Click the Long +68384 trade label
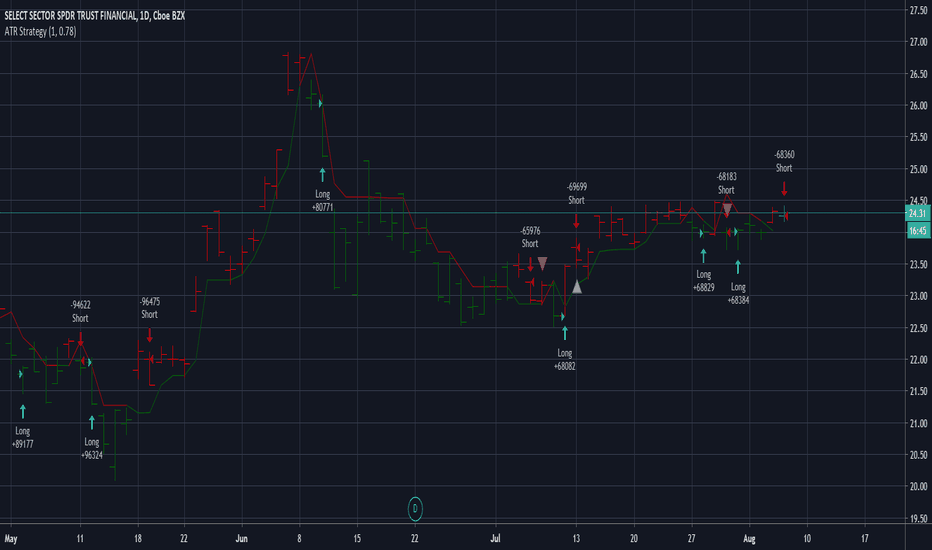Viewport: 932px width, 550px height. (738, 294)
